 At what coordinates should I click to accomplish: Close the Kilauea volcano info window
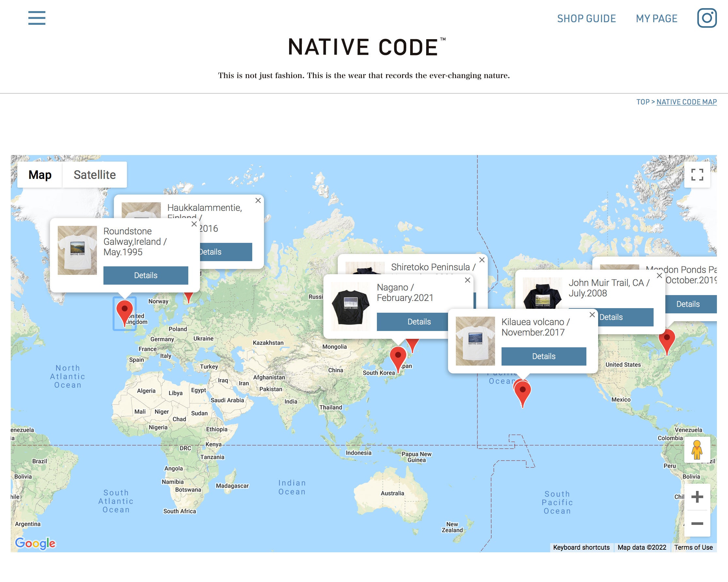(x=592, y=315)
